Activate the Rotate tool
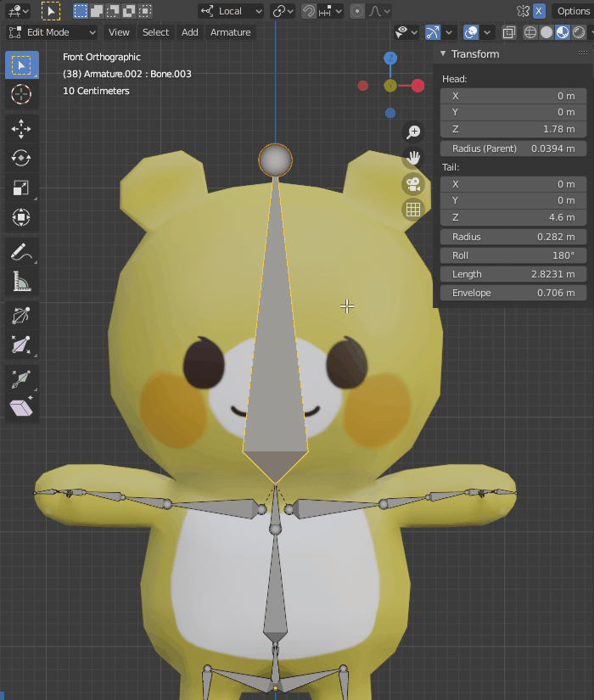 point(21,158)
